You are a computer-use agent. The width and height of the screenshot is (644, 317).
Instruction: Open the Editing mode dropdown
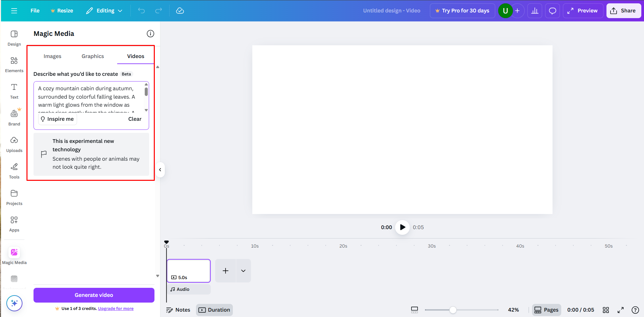[x=104, y=10]
